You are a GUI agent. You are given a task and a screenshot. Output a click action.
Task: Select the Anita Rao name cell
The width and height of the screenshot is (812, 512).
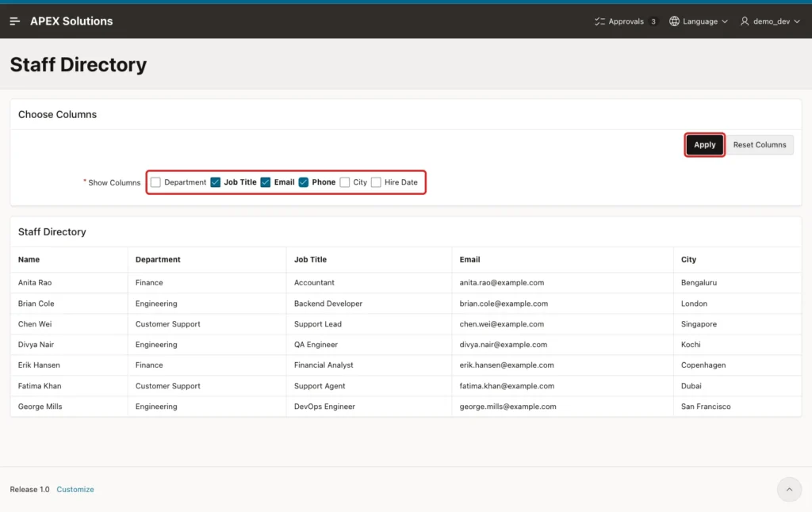(x=69, y=283)
